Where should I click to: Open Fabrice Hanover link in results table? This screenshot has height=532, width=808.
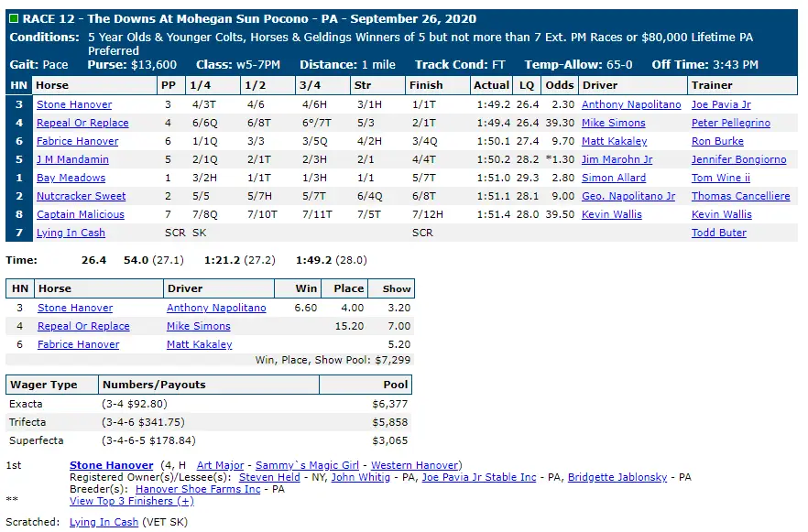(77, 141)
